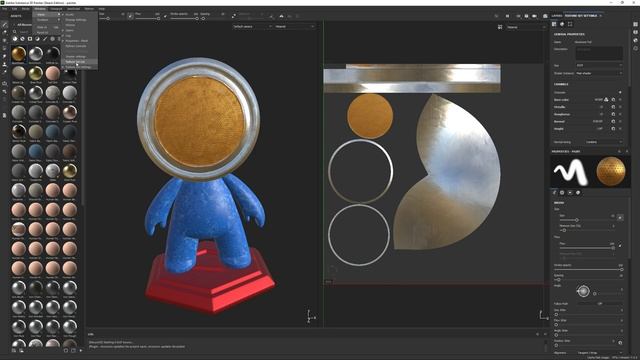
Task: Adjust the brush Size slider in properties
Action: click(588, 220)
